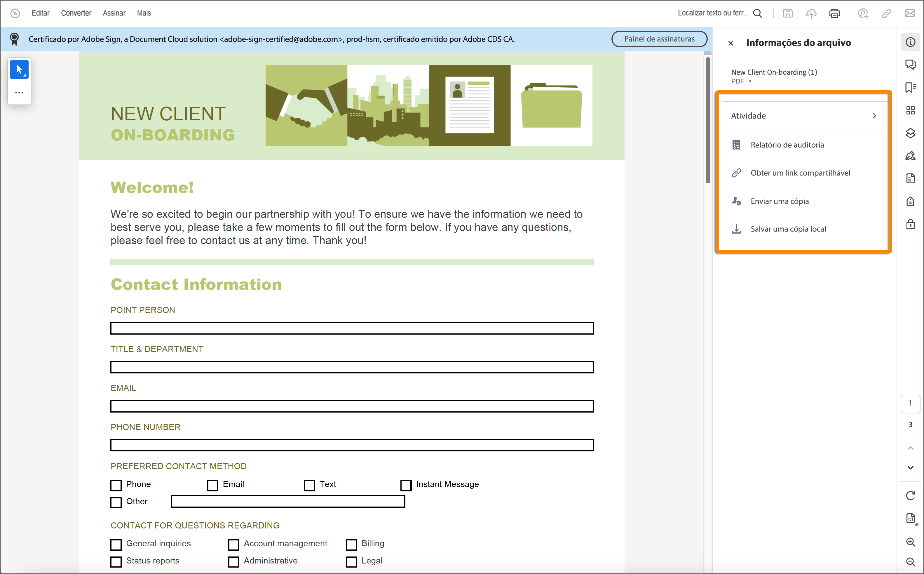924x574 pixels.
Task: Click the rotate page icon
Action: point(910,495)
